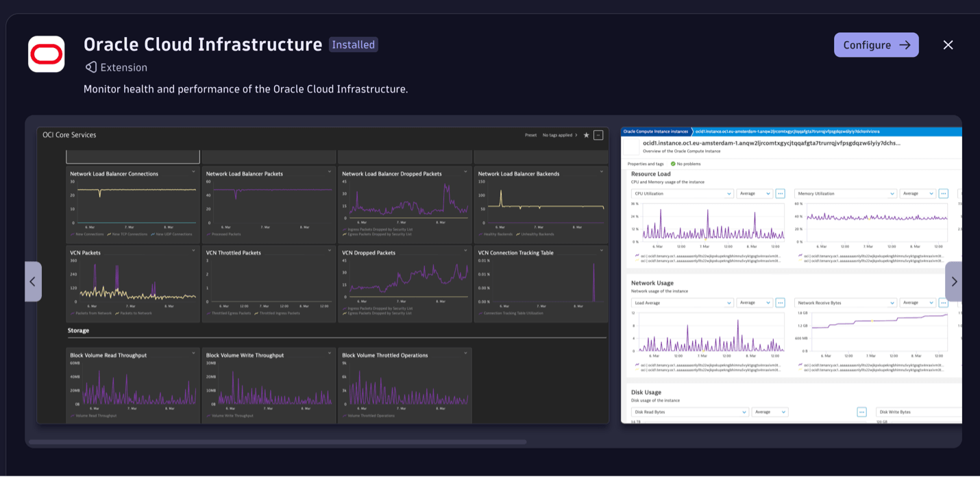Click the carousel horizontal scrollbar

pyautogui.click(x=278, y=442)
